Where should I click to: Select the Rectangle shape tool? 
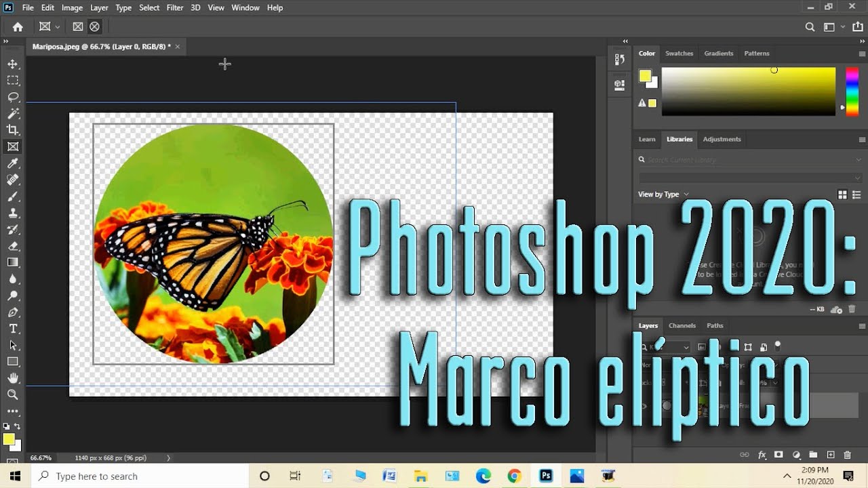point(13,362)
